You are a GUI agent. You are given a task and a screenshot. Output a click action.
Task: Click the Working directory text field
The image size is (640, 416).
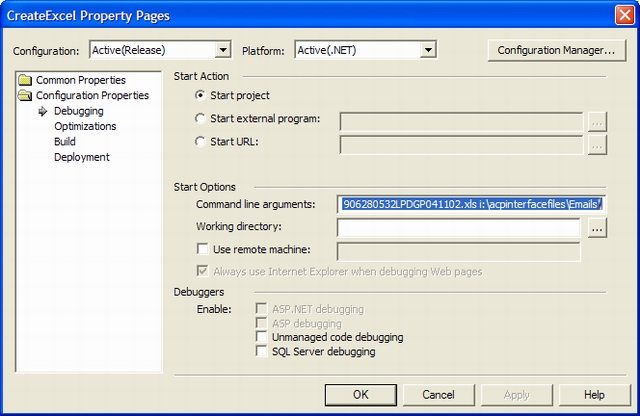459,227
